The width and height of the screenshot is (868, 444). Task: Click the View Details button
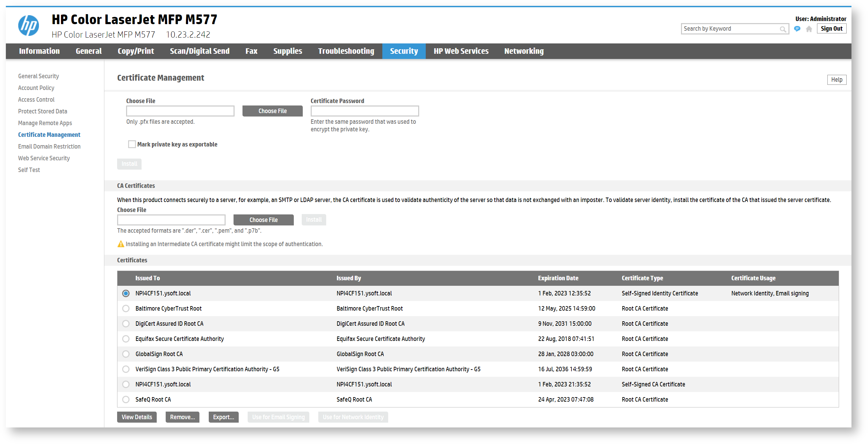point(137,417)
